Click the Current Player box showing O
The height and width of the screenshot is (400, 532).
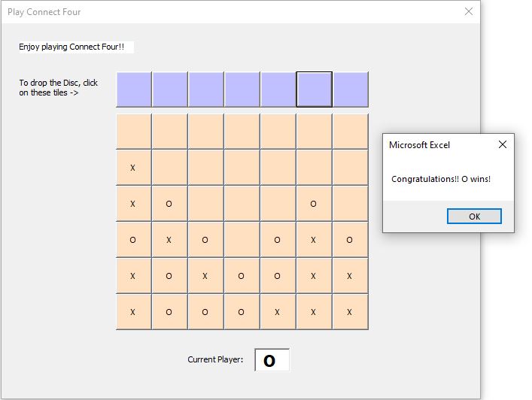click(x=272, y=360)
